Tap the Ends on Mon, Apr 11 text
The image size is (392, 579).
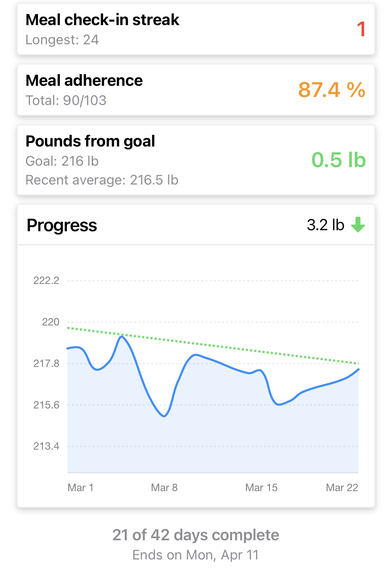click(x=196, y=555)
